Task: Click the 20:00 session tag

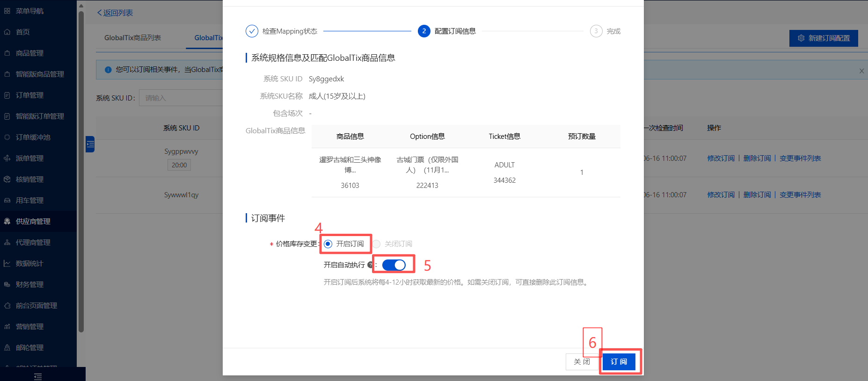Action: [x=179, y=165]
